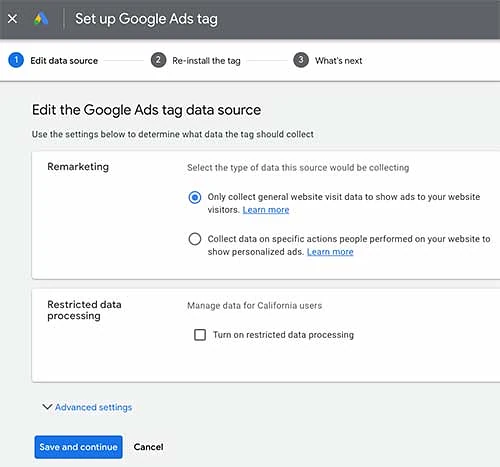This screenshot has width=500, height=467.
Task: Click 'Select the type of data' description text
Action: point(298,168)
